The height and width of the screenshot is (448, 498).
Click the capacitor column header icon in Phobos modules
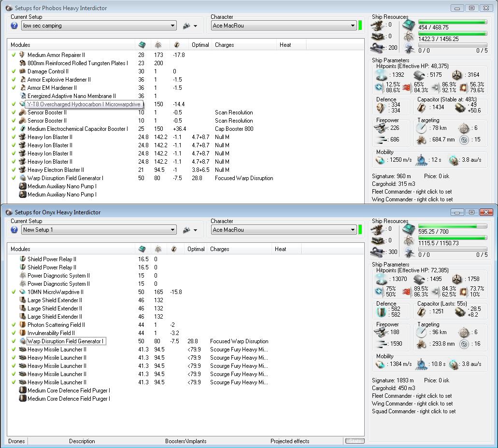(177, 45)
